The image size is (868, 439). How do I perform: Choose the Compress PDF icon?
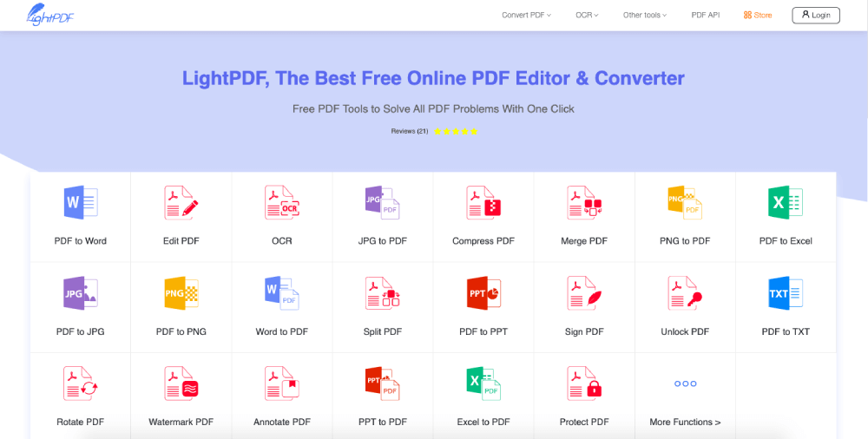(x=483, y=203)
